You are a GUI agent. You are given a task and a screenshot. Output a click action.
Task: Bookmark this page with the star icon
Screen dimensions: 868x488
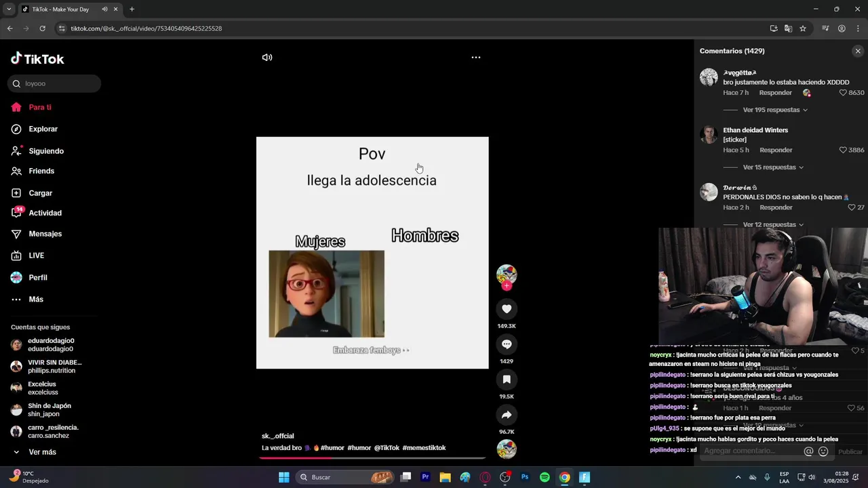(x=803, y=28)
